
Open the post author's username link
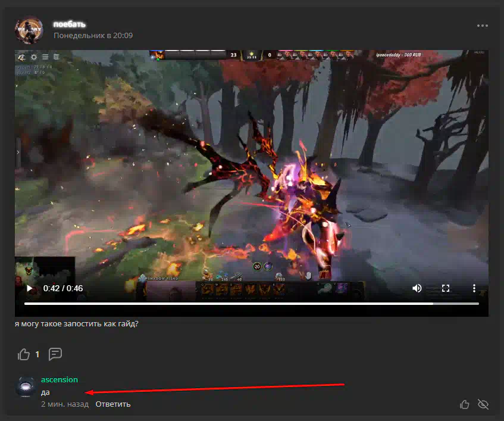pyautogui.click(x=70, y=24)
